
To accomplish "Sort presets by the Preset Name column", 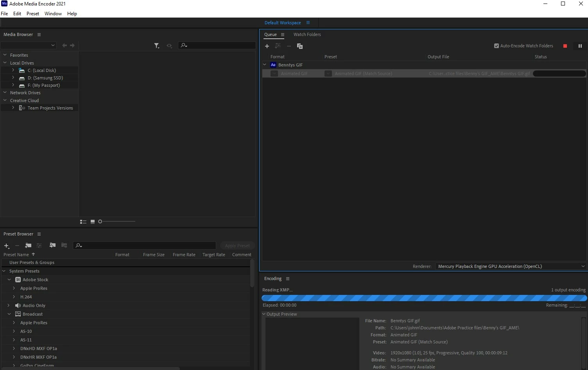I will pos(17,255).
